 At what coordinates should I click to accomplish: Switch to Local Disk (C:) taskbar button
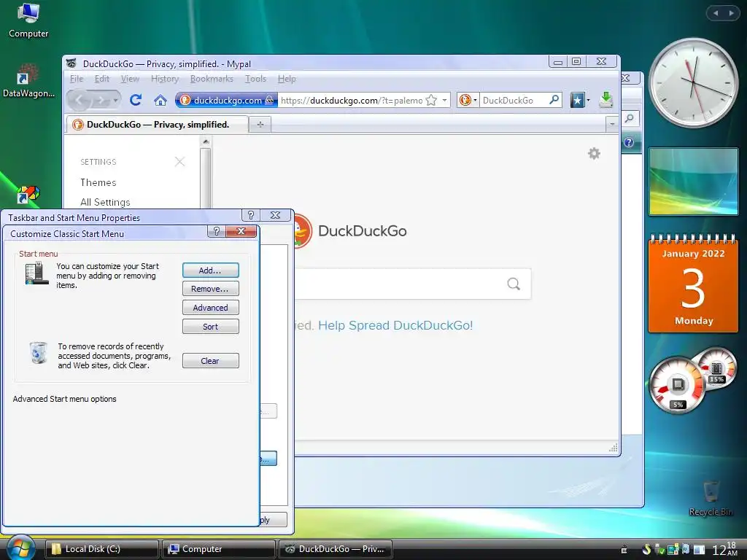point(102,548)
